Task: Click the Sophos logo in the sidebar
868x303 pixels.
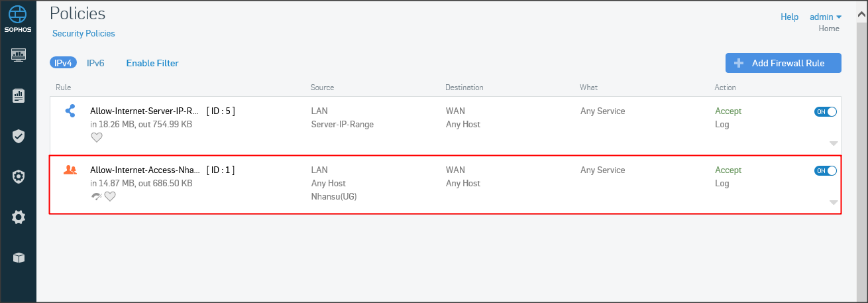Action: pyautogui.click(x=19, y=18)
